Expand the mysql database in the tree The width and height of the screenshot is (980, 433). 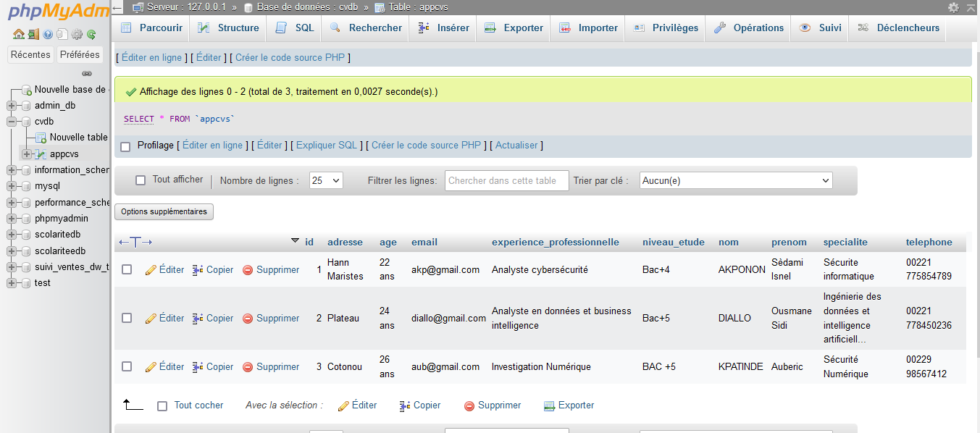[11, 185]
